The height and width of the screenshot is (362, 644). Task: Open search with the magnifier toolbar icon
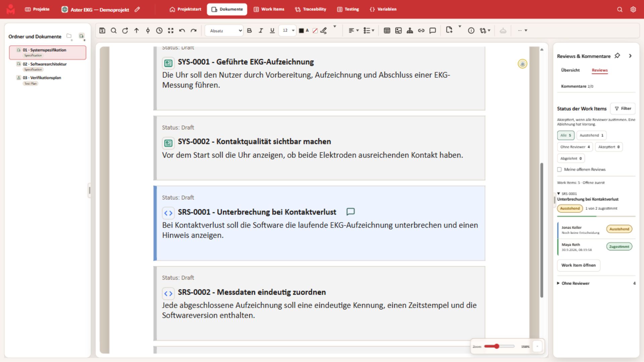(114, 31)
